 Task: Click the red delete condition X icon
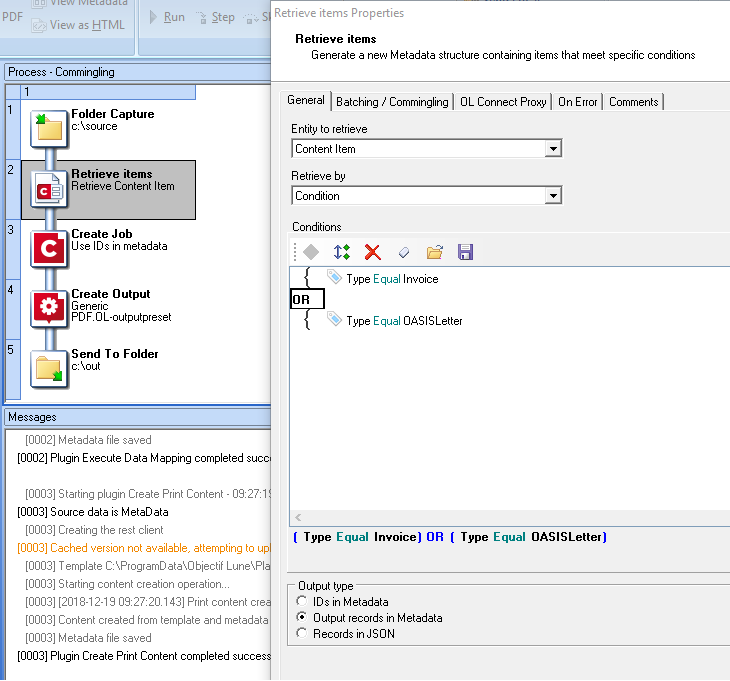373,252
